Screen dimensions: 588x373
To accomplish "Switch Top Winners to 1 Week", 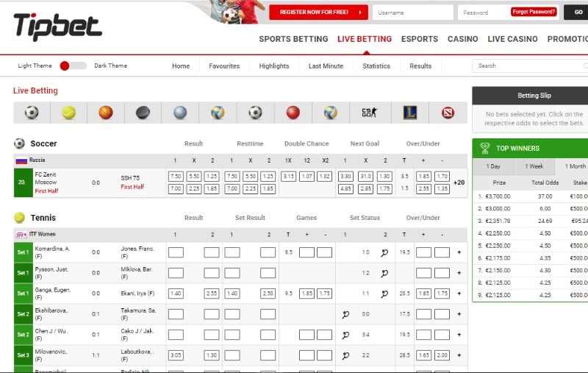I will coord(534,166).
